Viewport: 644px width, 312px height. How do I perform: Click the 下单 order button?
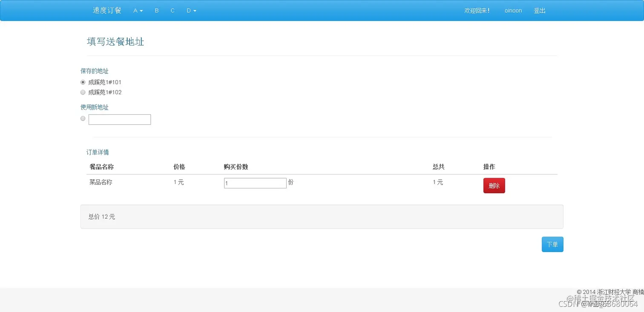pyautogui.click(x=552, y=244)
